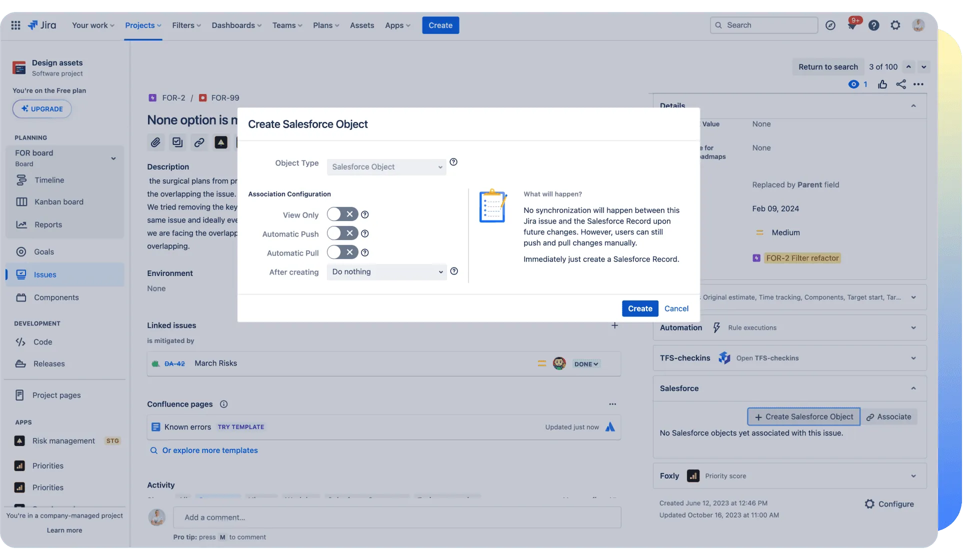Viewport: 972px width, 560px height.
Task: Toggle the Automatic Pull switch
Action: click(342, 252)
